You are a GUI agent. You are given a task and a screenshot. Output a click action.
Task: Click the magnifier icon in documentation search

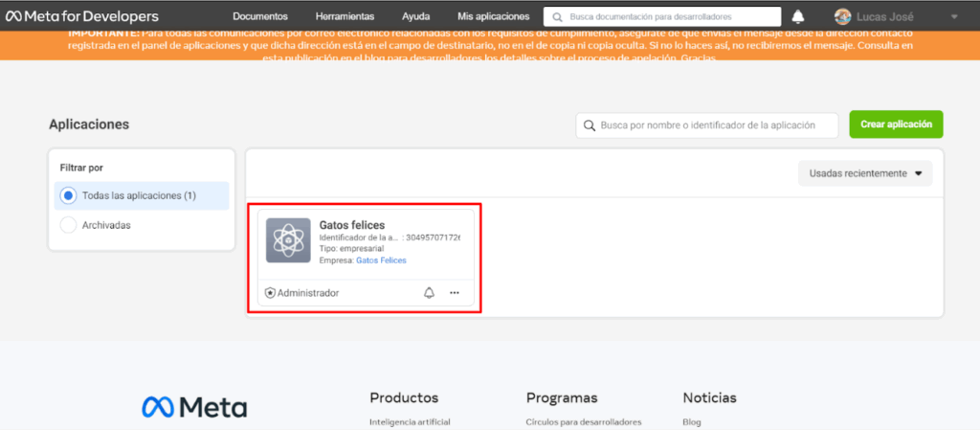click(x=556, y=17)
